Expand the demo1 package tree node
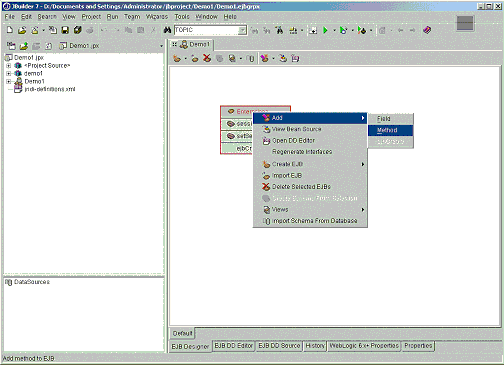The width and height of the screenshot is (504, 365). point(9,74)
